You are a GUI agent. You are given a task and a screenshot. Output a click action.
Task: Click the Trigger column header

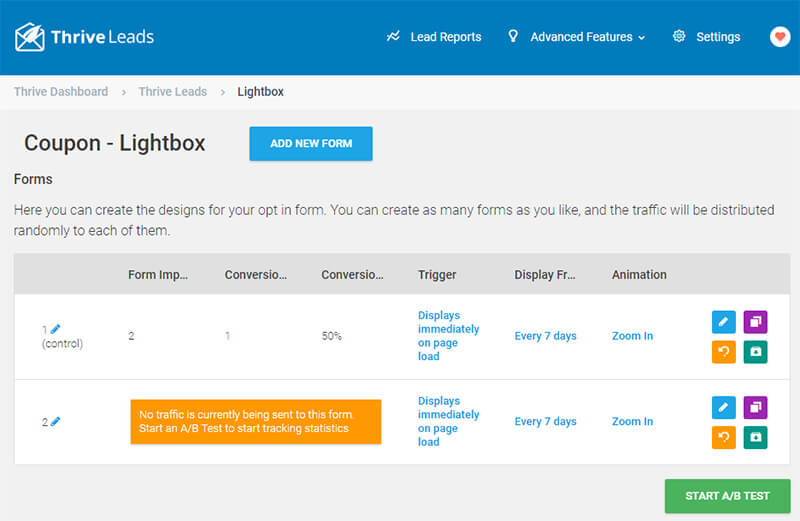[437, 275]
